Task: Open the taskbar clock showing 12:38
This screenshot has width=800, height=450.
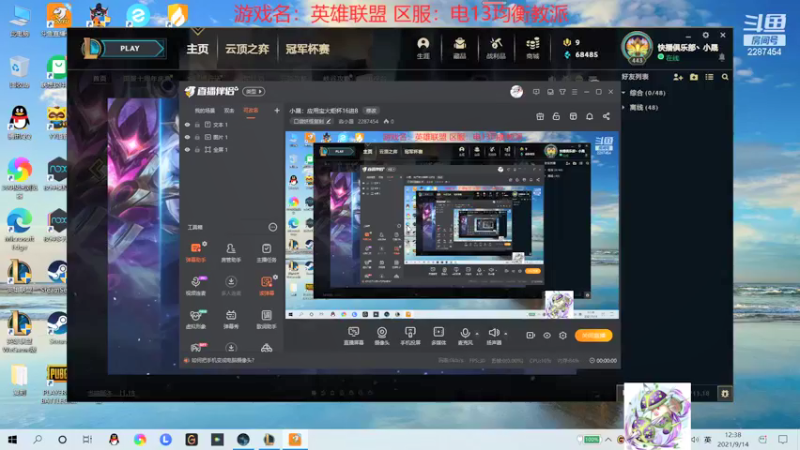Action: [733, 439]
